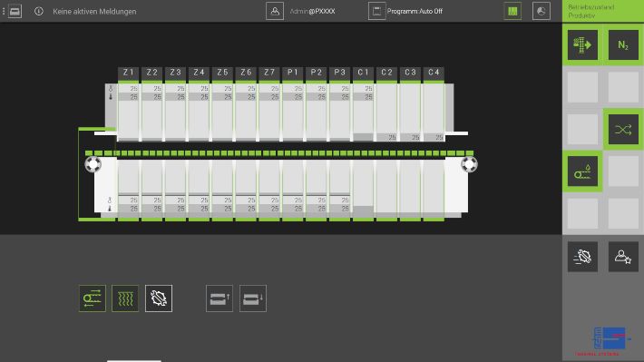Click the board loading arrow icon in the sidebar

coord(582,44)
